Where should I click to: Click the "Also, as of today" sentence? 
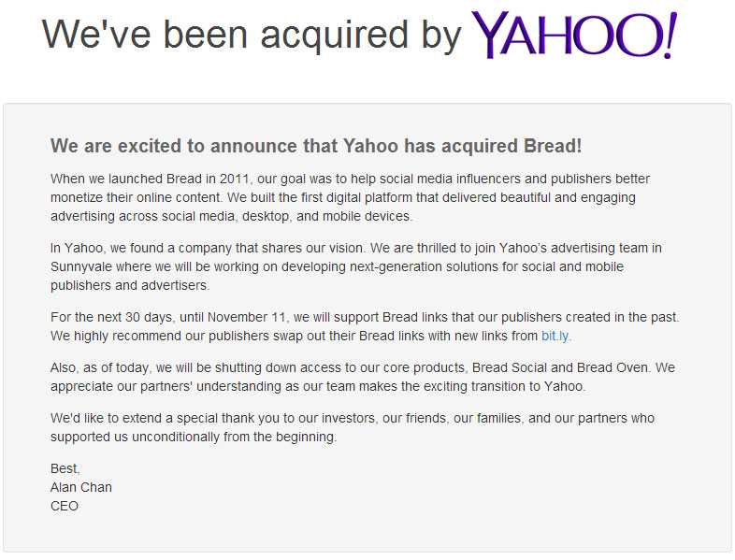click(351, 367)
